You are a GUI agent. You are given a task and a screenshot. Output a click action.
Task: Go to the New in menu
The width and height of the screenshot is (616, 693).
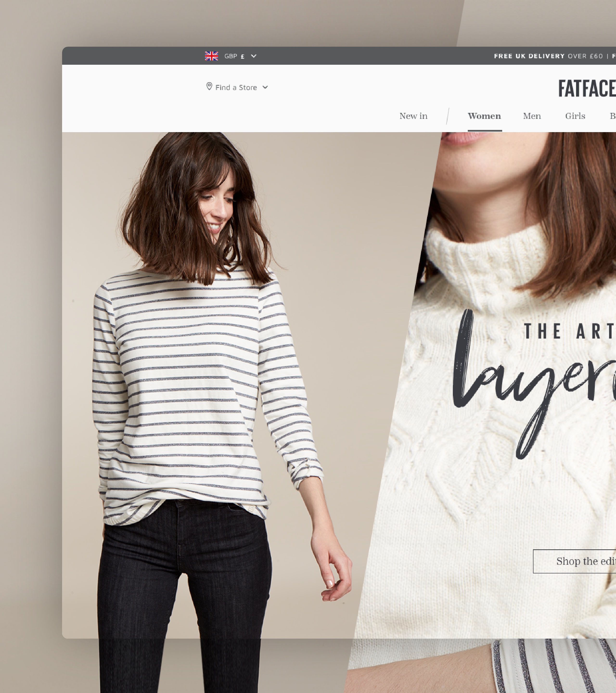click(x=413, y=116)
